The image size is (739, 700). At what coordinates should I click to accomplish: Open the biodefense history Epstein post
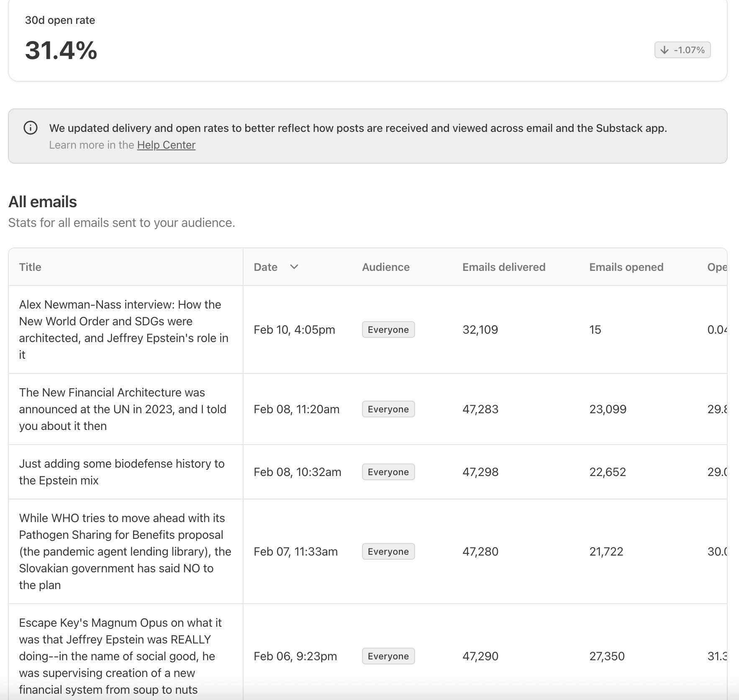tap(122, 472)
